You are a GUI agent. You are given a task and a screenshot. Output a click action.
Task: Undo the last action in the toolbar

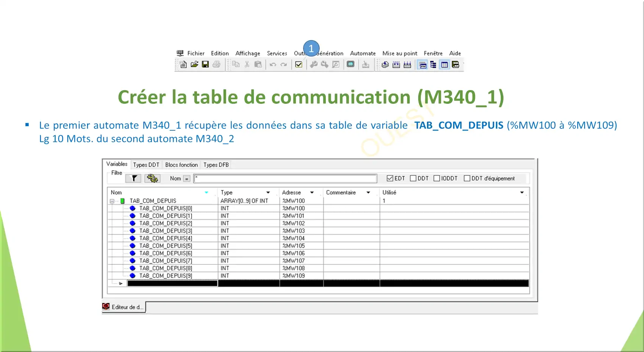tap(273, 65)
